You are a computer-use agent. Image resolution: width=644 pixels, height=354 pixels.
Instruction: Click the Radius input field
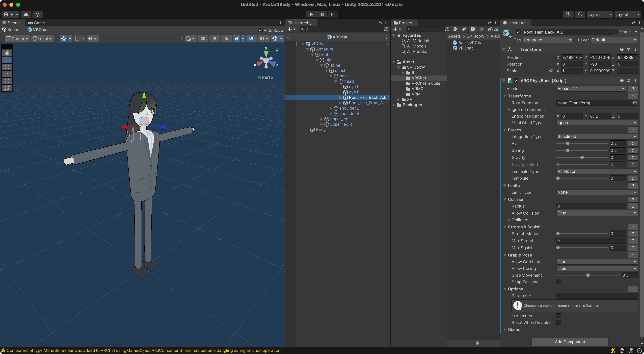coord(591,206)
